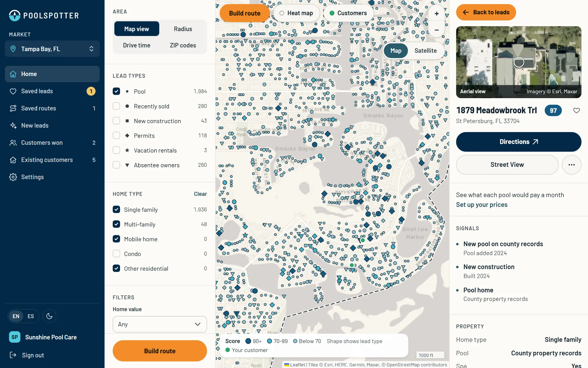Open Saved leads via heart icon

point(13,91)
